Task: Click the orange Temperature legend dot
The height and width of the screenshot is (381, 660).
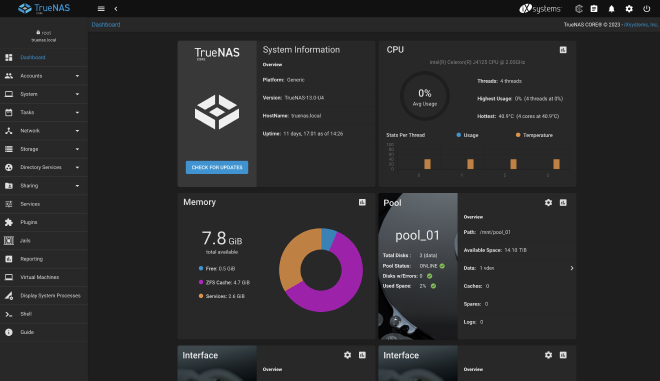Action: point(518,135)
